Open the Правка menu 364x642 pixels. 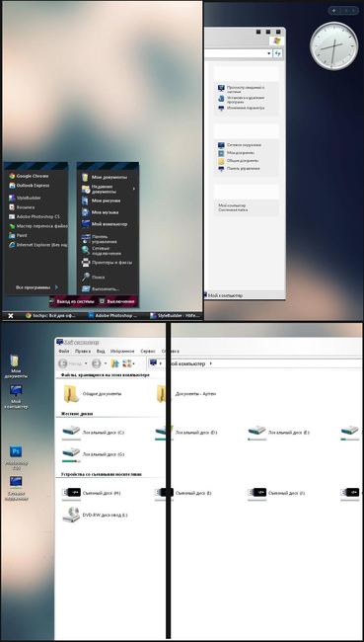(83, 351)
